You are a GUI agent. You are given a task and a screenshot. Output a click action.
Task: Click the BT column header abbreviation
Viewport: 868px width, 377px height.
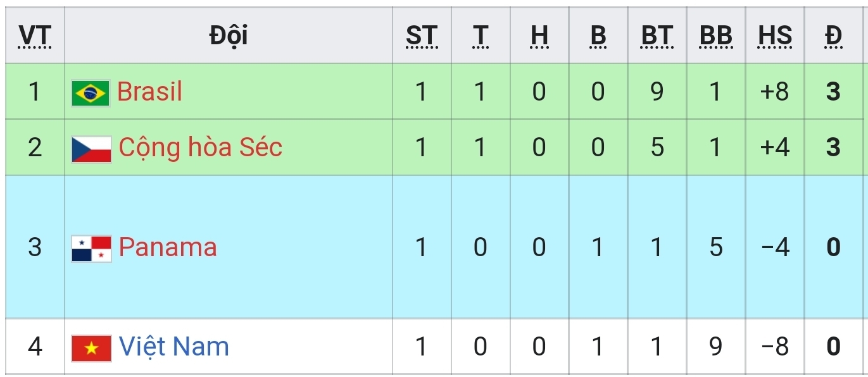pyautogui.click(x=657, y=36)
